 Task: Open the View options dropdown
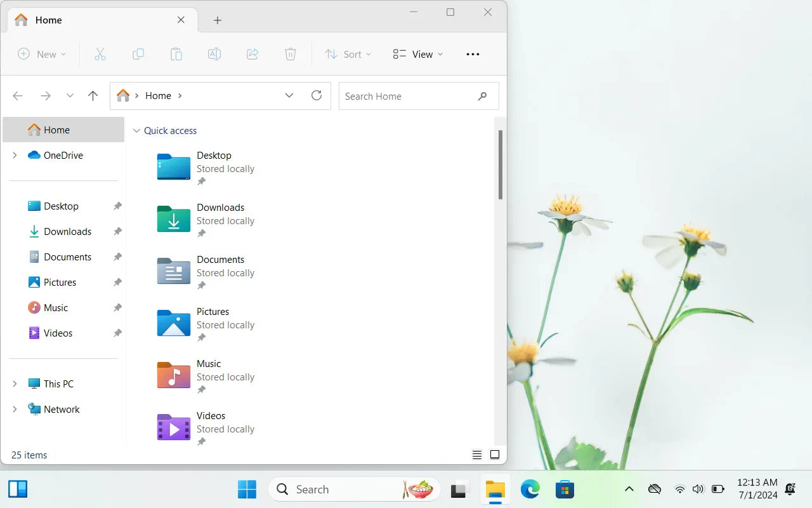point(418,54)
